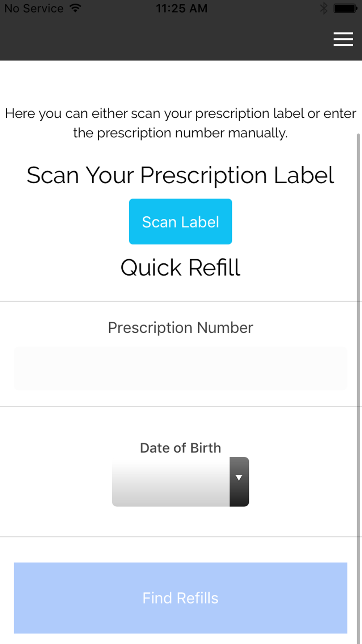Click the white triangle on dropdown
The image size is (362, 644).
click(x=239, y=478)
